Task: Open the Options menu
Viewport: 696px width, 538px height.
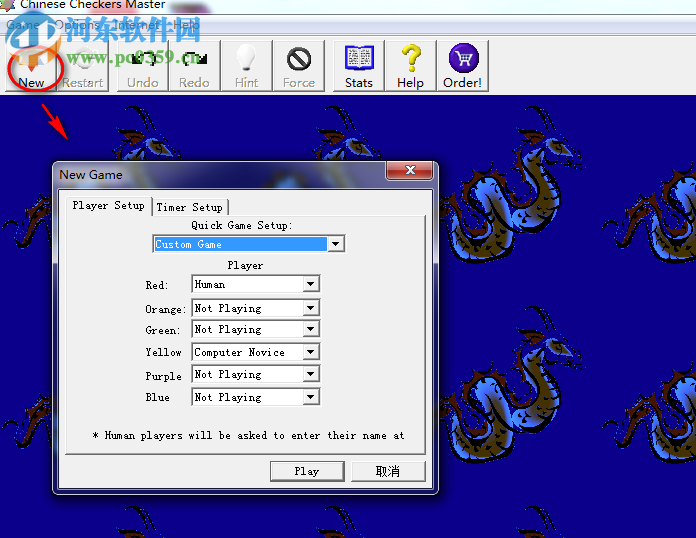Action: (76, 25)
